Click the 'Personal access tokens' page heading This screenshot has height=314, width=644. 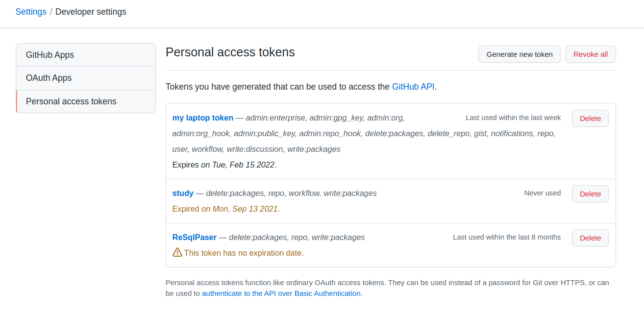click(230, 52)
